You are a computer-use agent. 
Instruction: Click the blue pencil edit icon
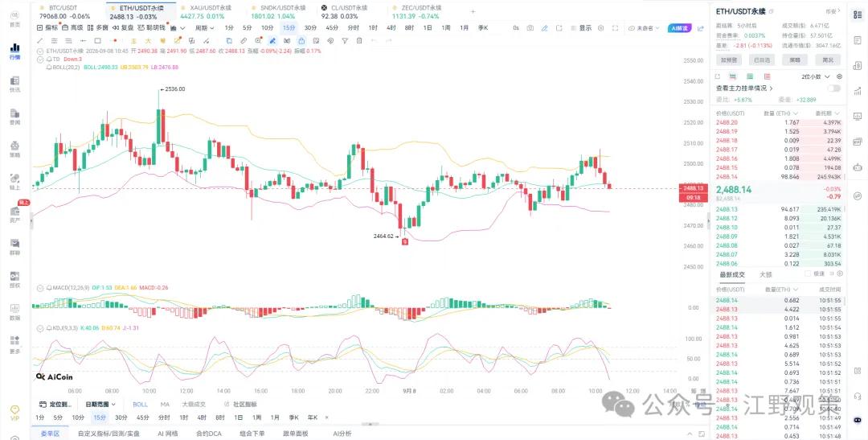tap(545, 27)
